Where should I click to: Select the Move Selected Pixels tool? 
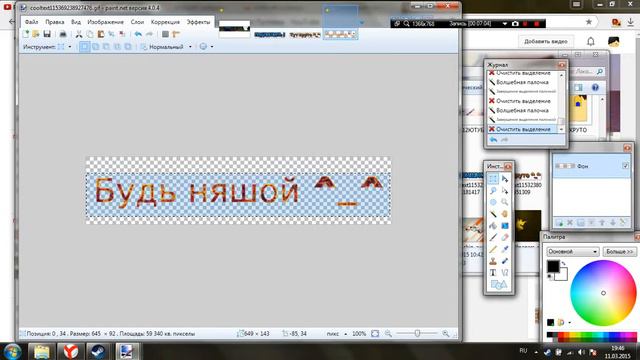tap(505, 179)
